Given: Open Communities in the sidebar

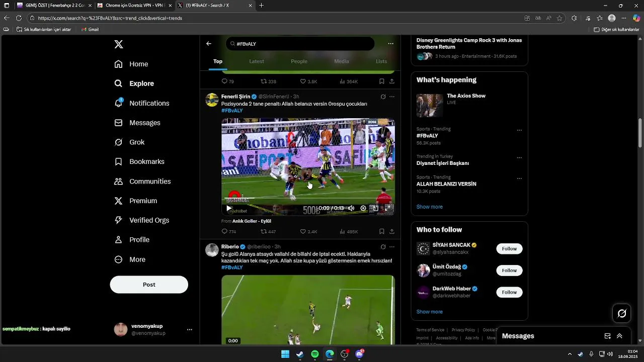Looking at the screenshot, I should click(x=142, y=182).
